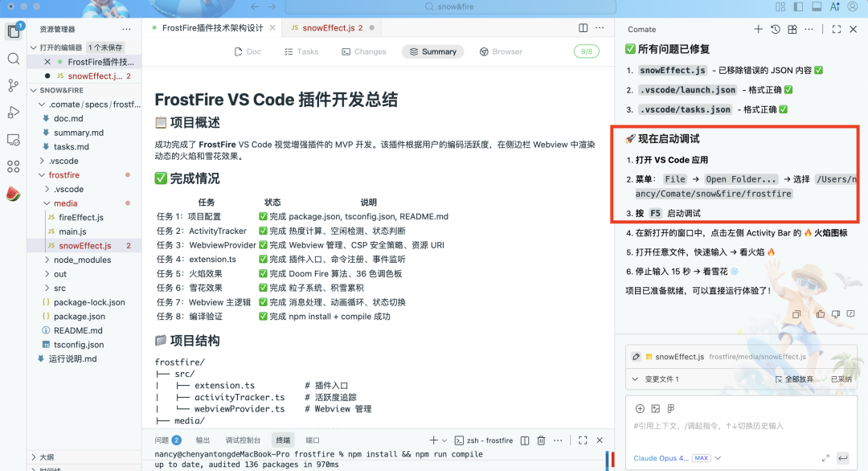Click the Figma icon in chat input
The width and height of the screenshot is (868, 471).
coord(671,408)
